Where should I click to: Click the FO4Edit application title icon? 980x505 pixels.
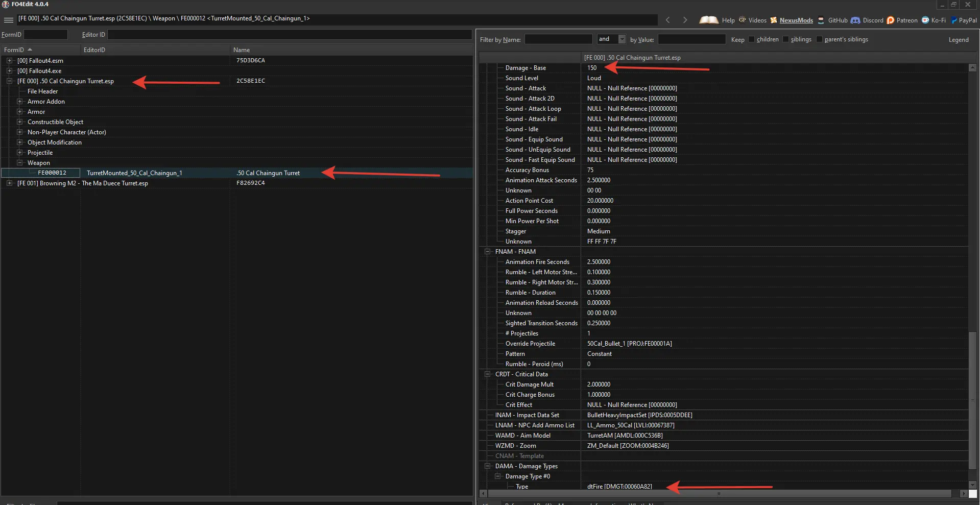pos(6,4)
